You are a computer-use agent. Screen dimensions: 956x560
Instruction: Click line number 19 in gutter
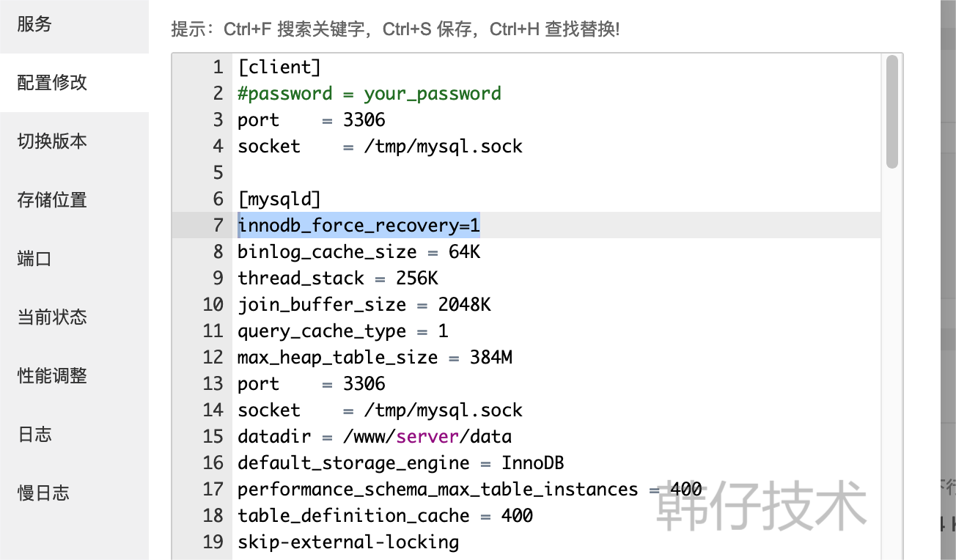(213, 542)
